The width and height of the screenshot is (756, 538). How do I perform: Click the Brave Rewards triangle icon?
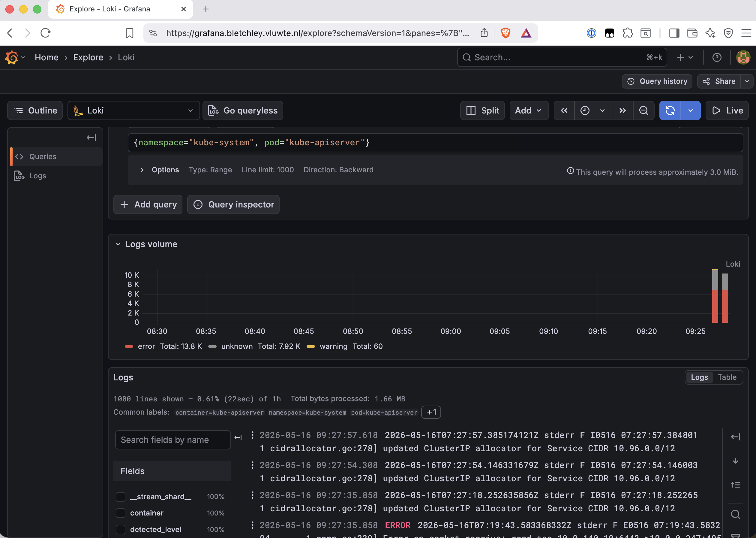(x=526, y=33)
